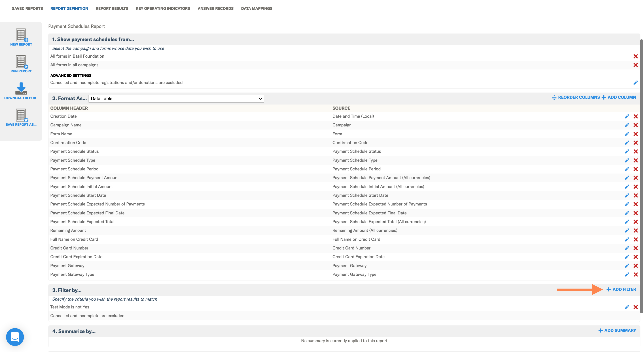Delete the Payment Schedule Period column
The height and width of the screenshot is (352, 644).
pyautogui.click(x=636, y=169)
